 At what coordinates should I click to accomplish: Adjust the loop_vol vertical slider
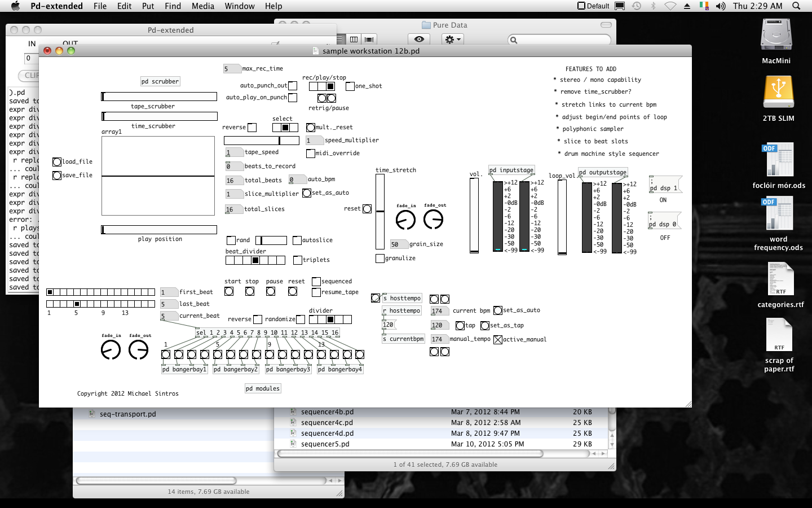[x=562, y=218]
